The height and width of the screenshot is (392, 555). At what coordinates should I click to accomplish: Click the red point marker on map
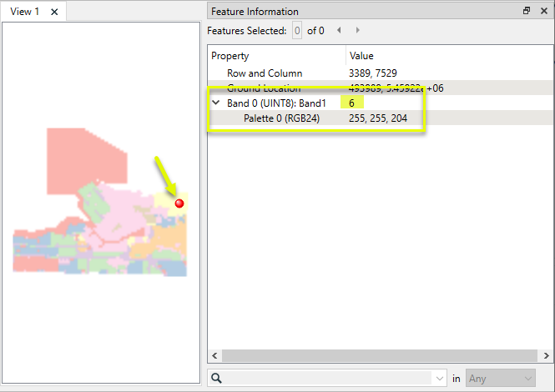(179, 204)
